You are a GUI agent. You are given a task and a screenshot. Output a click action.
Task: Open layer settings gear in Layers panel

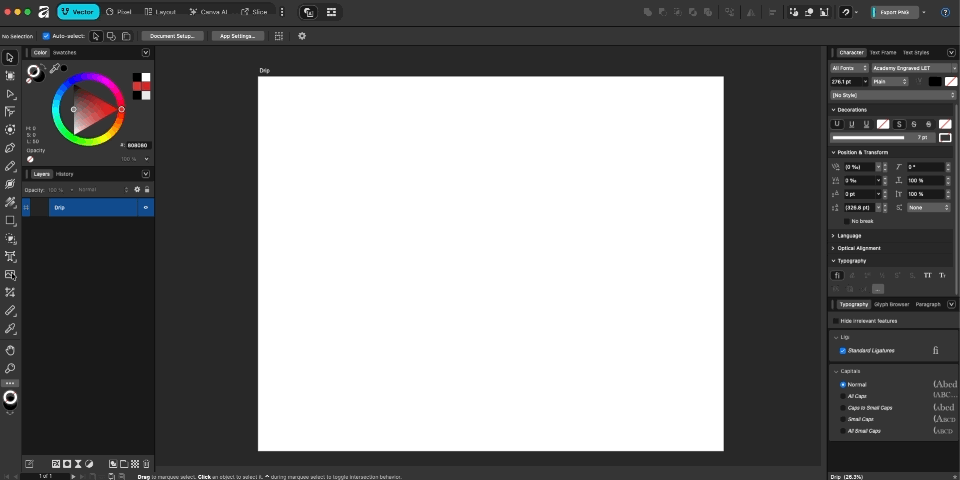tap(137, 190)
